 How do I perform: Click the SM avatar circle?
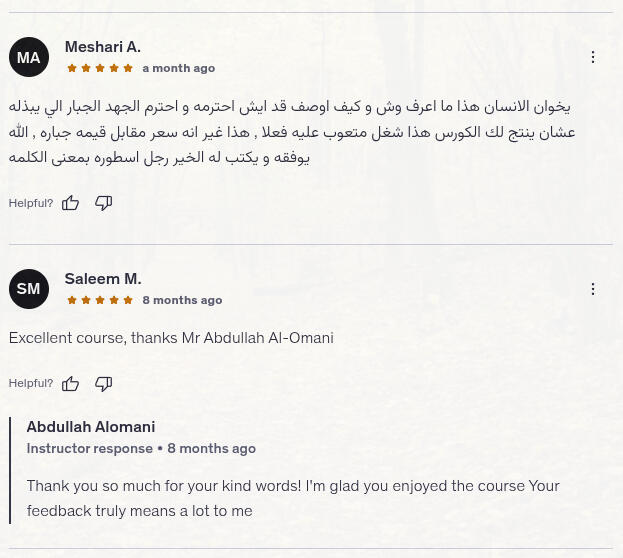pos(29,289)
